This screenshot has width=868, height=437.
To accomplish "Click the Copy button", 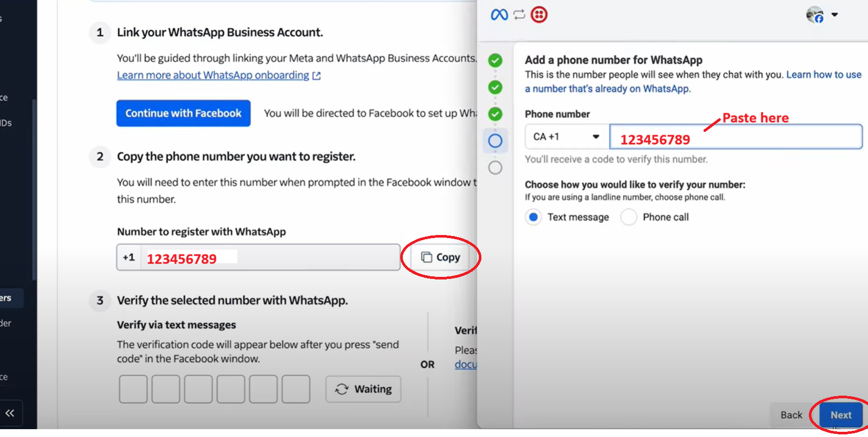I will pos(441,257).
